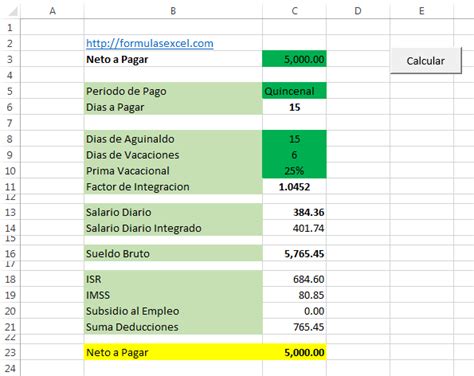The width and height of the screenshot is (474, 376).
Task: Select row 3 header
Action: click(10, 59)
